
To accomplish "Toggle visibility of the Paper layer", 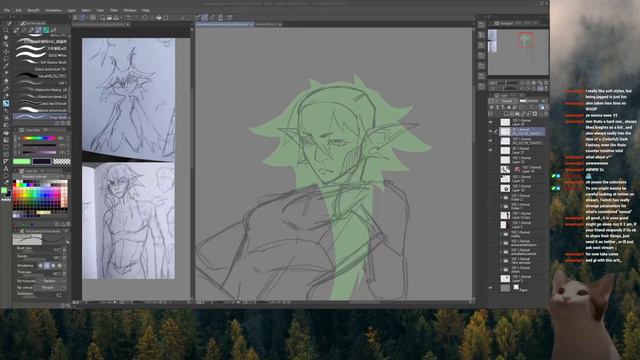I will click(491, 288).
